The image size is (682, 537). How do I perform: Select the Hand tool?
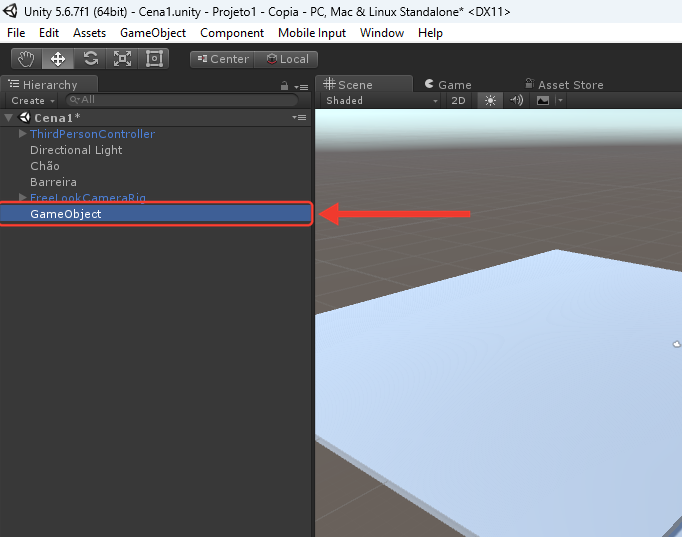pos(26,59)
